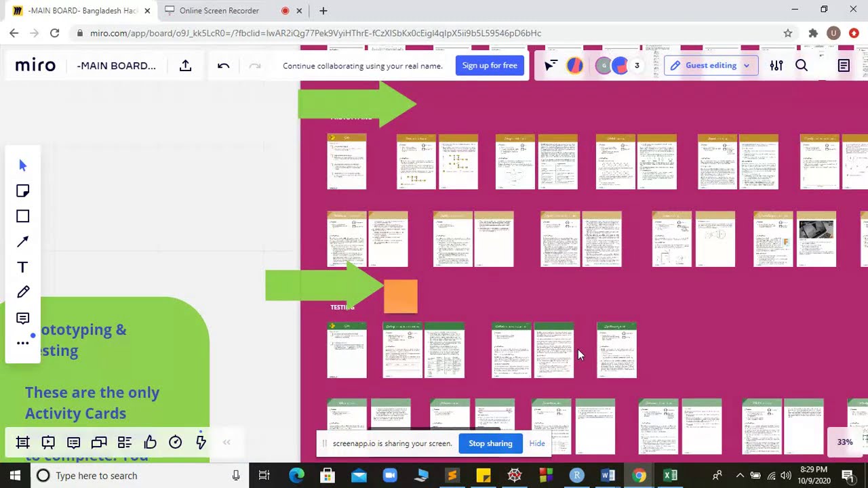The height and width of the screenshot is (488, 868).
Task: Undo the last action
Action: pyautogui.click(x=223, y=66)
